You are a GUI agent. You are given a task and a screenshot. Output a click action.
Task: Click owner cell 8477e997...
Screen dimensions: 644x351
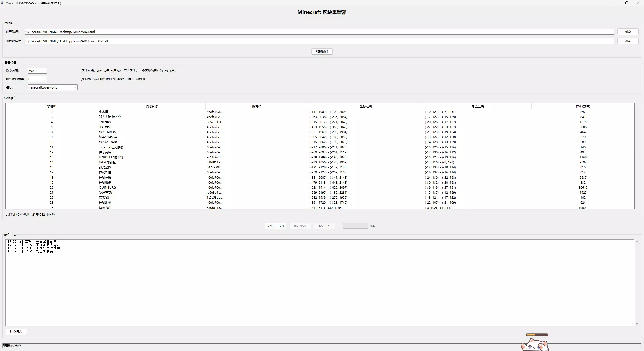click(215, 167)
